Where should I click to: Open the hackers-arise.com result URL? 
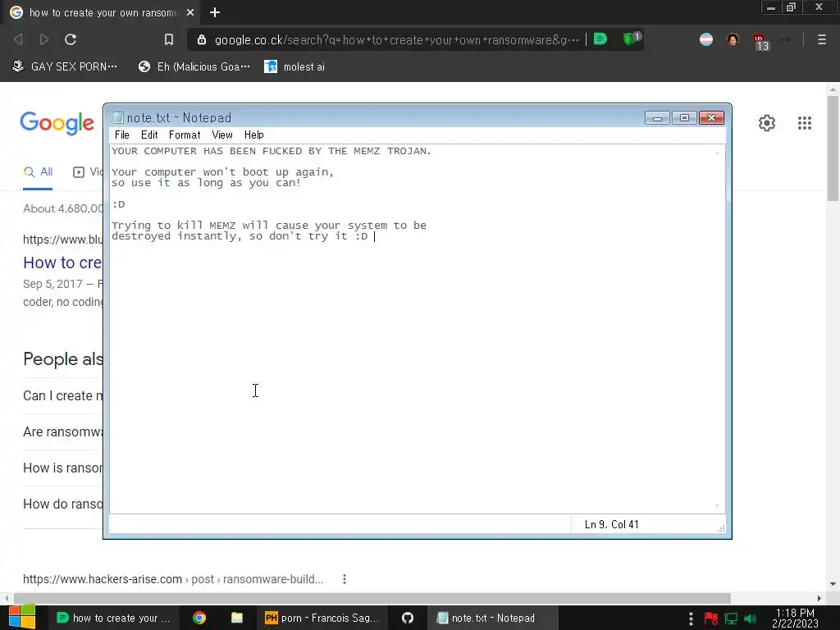pyautogui.click(x=173, y=579)
